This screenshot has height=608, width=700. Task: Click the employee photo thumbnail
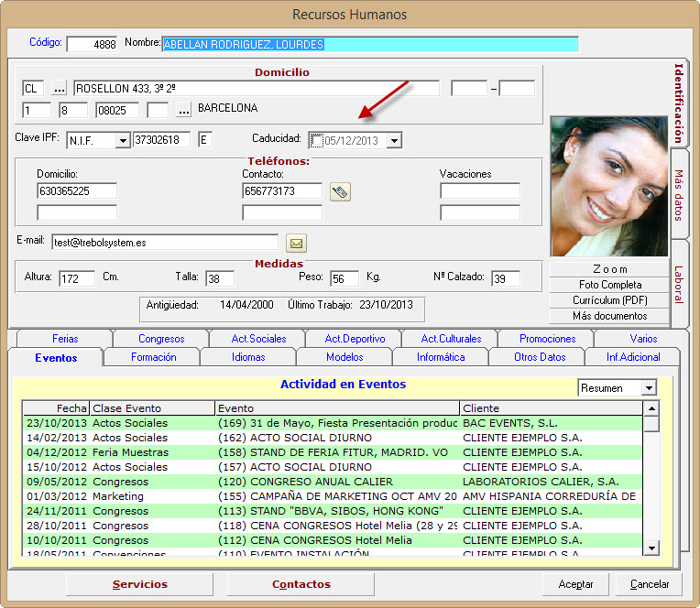pyautogui.click(x=609, y=187)
